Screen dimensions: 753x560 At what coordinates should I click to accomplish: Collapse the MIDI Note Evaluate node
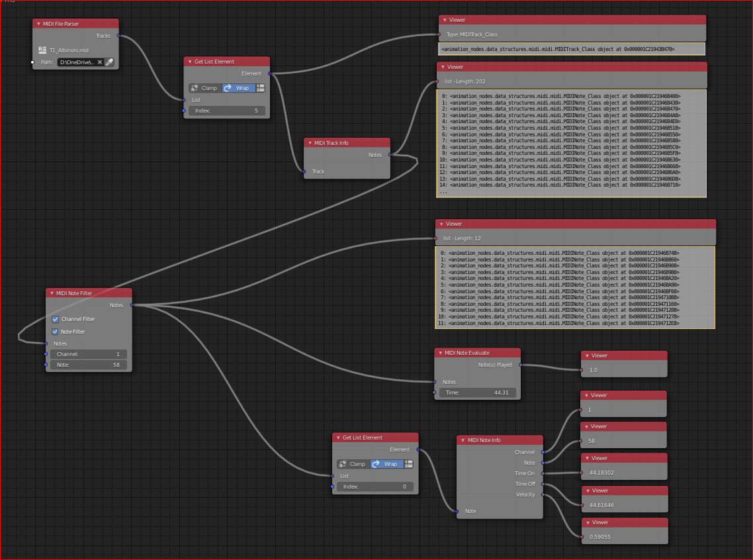tap(441, 353)
